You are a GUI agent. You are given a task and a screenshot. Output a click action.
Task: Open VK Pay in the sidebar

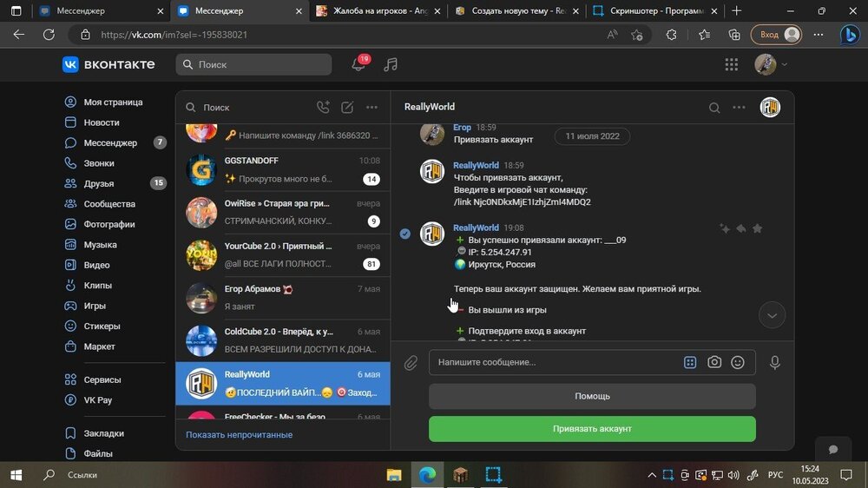coord(97,400)
